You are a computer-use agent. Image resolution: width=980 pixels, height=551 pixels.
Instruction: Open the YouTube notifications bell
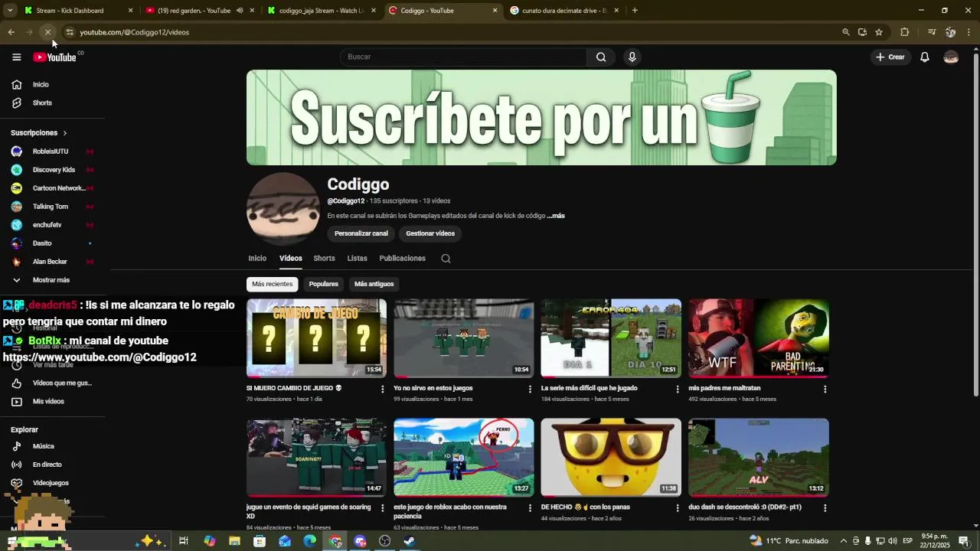[924, 57]
